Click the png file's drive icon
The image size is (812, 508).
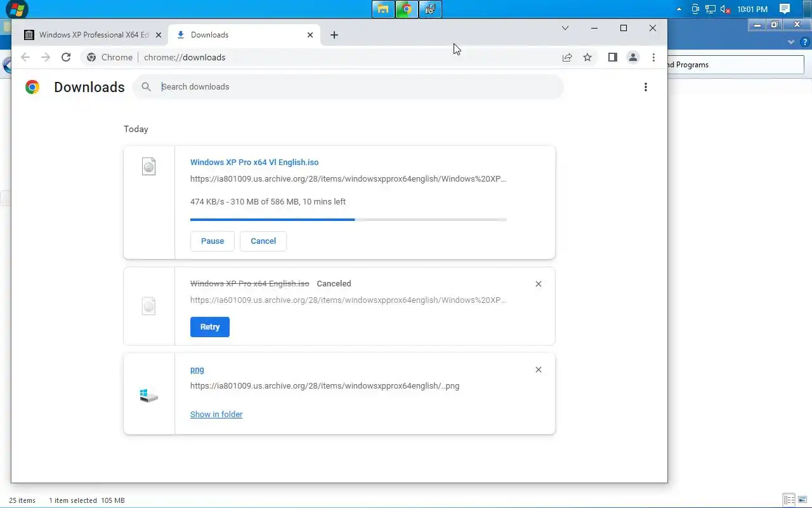pos(148,395)
